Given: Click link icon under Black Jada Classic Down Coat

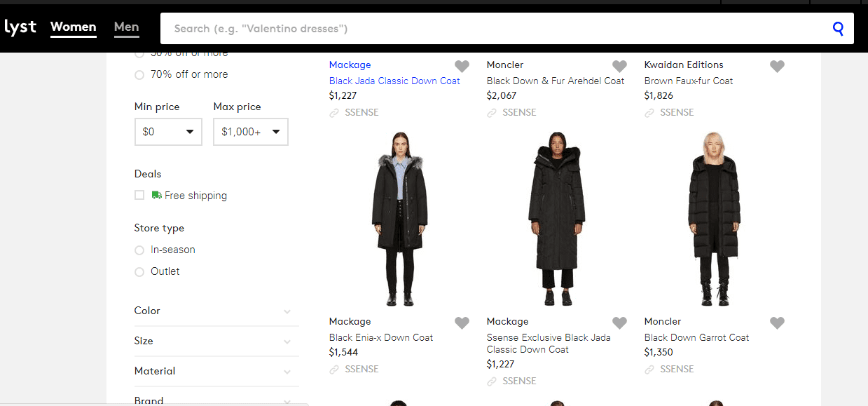Looking at the screenshot, I should point(334,112).
